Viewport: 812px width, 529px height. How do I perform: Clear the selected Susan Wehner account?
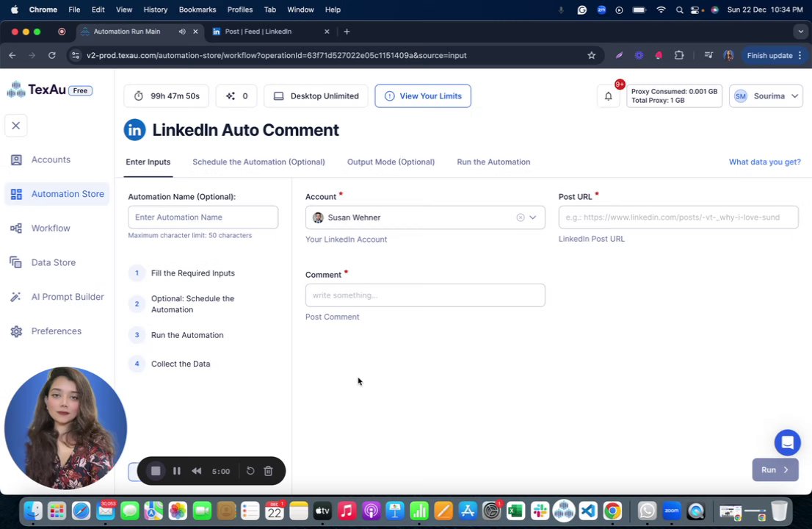tap(521, 217)
